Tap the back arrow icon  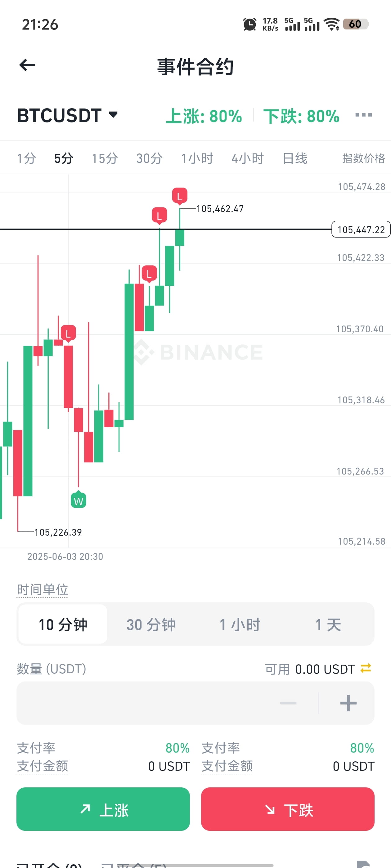pyautogui.click(x=27, y=65)
